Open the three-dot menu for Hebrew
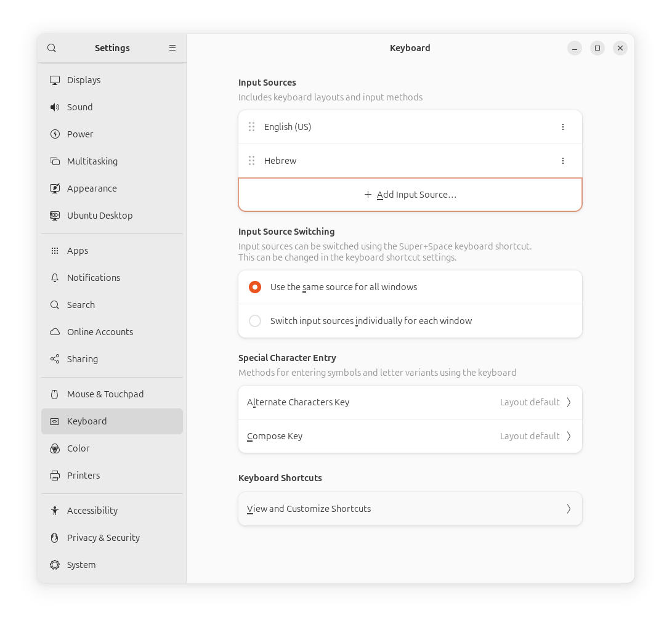Viewport: 672px width, 624px height. point(563,161)
